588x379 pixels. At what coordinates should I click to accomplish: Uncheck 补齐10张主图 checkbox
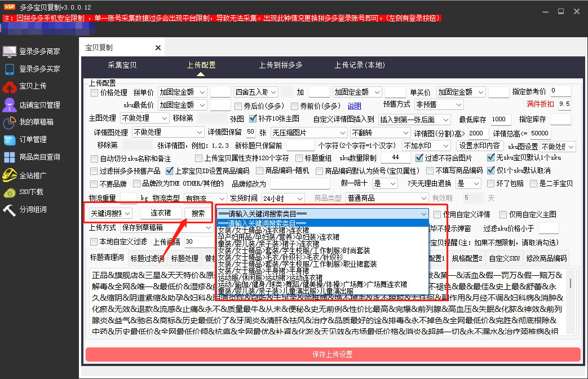click(x=253, y=118)
